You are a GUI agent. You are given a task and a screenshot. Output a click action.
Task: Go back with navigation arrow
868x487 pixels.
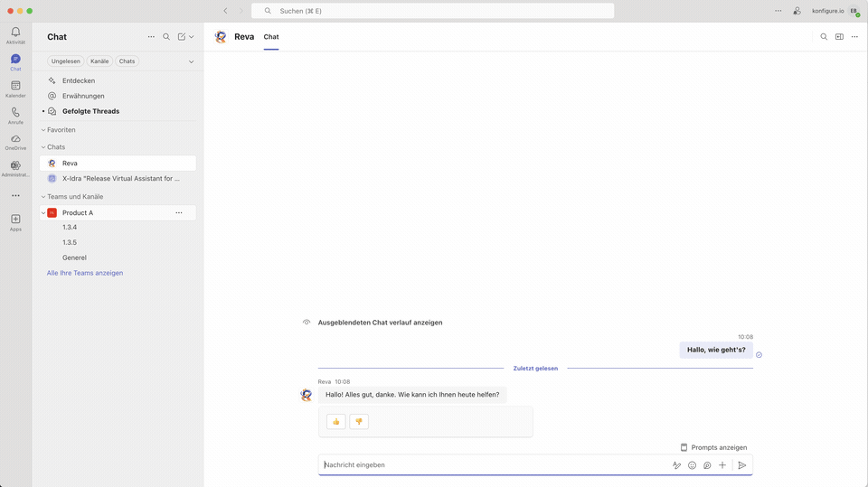point(225,11)
